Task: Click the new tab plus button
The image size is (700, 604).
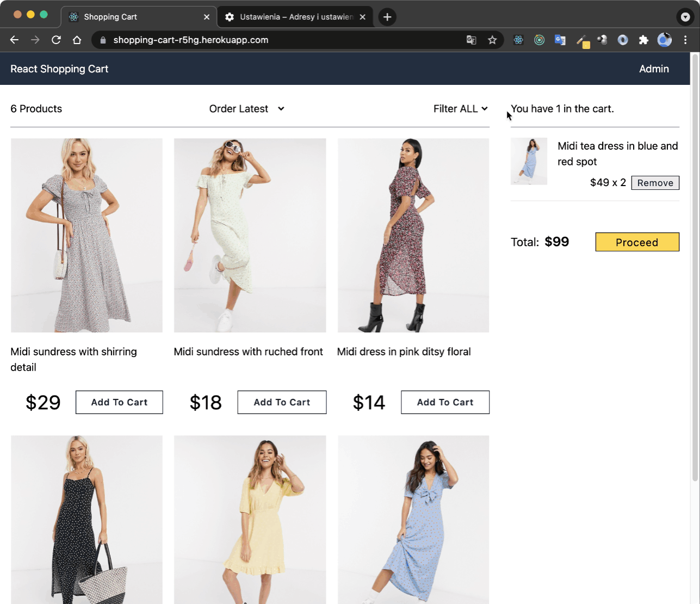Action: pyautogui.click(x=387, y=17)
